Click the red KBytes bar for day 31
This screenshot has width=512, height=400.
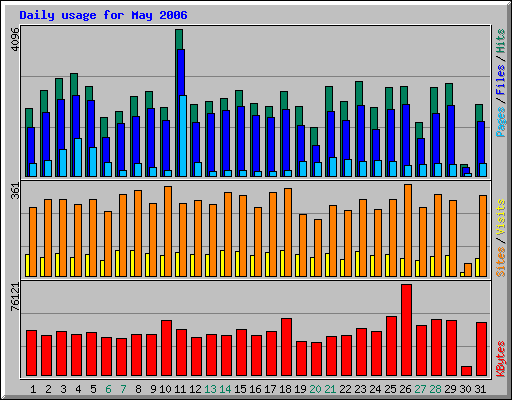tap(481, 349)
